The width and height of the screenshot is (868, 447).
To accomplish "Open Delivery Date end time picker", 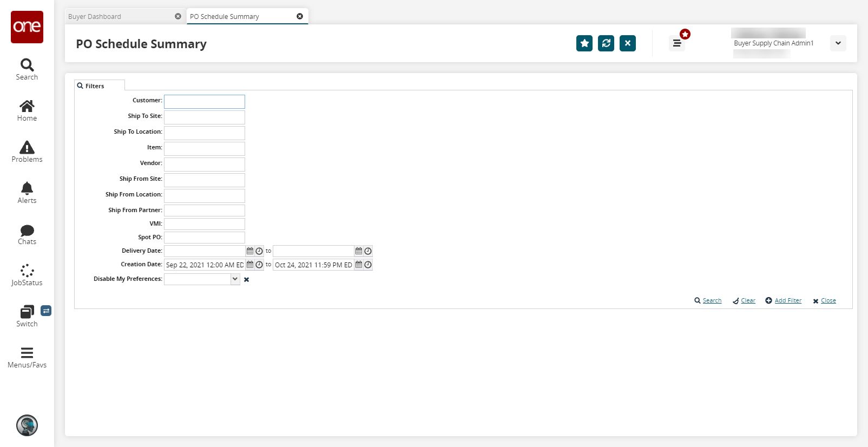I will coord(368,251).
